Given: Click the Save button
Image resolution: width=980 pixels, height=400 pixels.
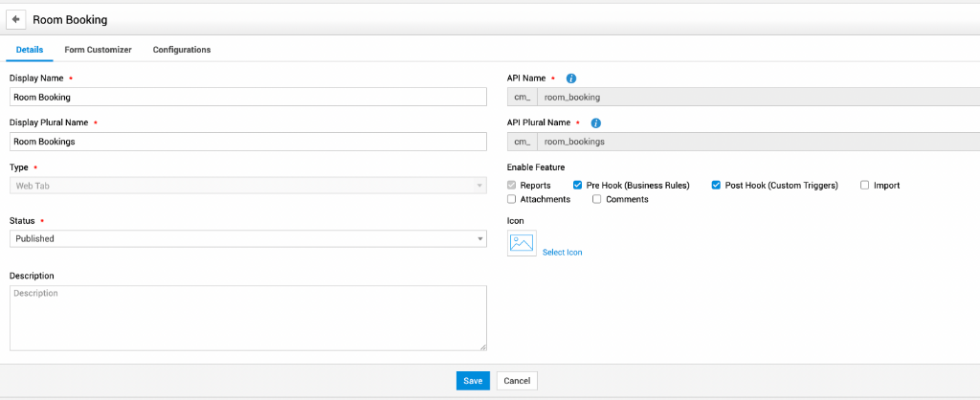Looking at the screenshot, I should [473, 381].
